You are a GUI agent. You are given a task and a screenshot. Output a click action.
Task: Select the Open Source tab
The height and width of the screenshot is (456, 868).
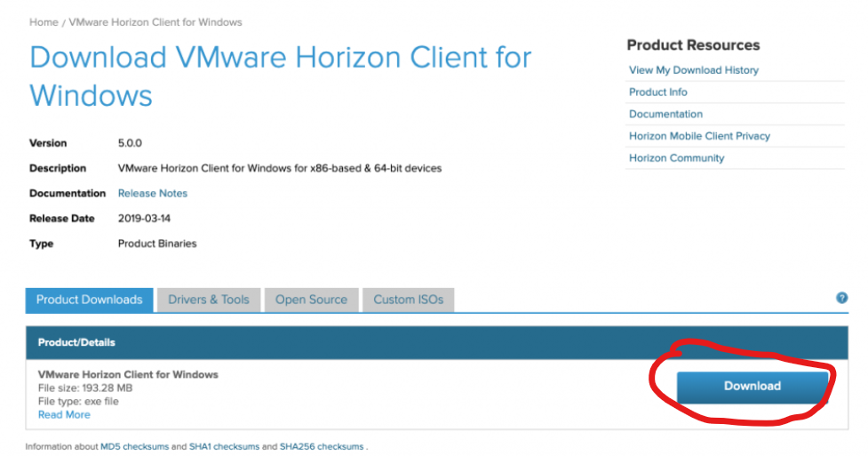[x=311, y=300]
